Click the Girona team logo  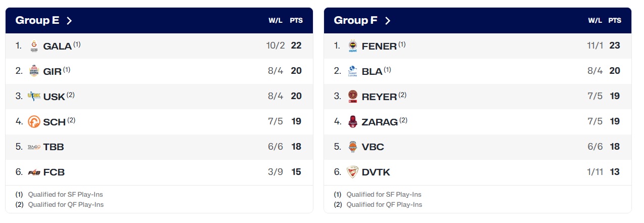(x=34, y=71)
